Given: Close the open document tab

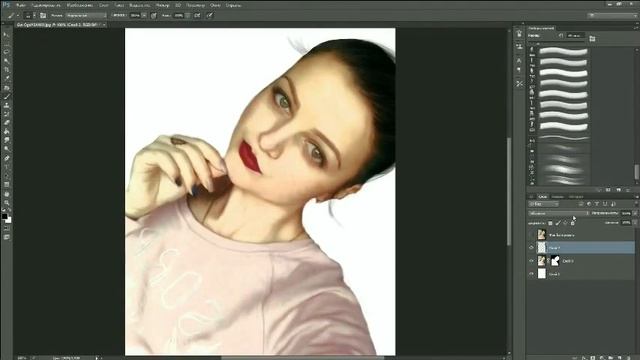Looking at the screenshot, I should click(104, 25).
